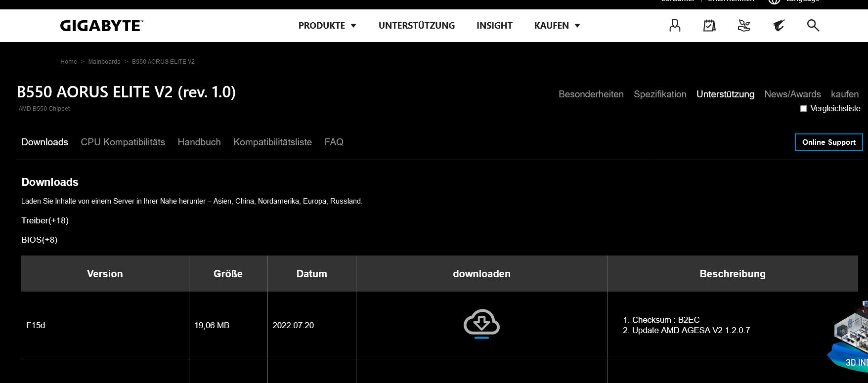Expand the Treiber(+18) section
This screenshot has height=383, width=868.
pos(45,220)
